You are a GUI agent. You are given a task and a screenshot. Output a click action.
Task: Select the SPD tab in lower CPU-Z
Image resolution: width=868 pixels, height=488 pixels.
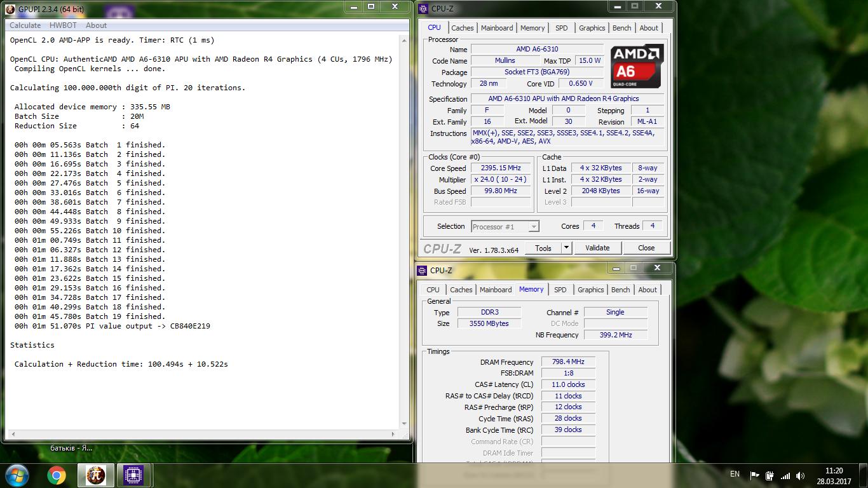coord(560,290)
